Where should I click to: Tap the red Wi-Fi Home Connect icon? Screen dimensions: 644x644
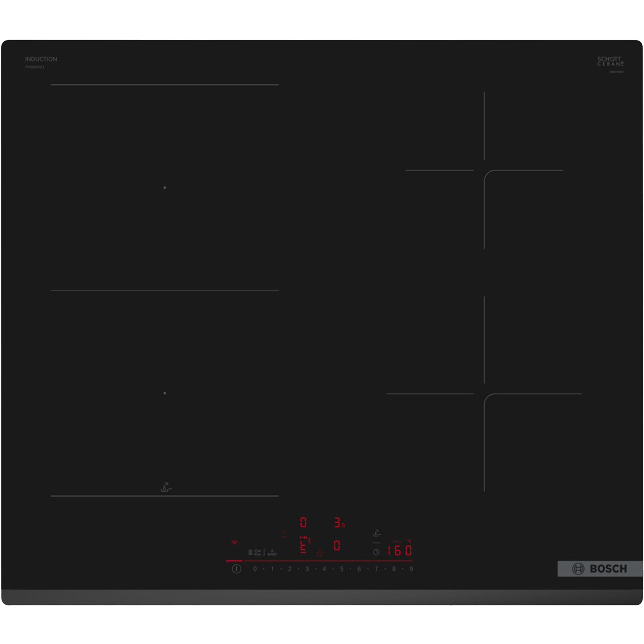point(234,543)
